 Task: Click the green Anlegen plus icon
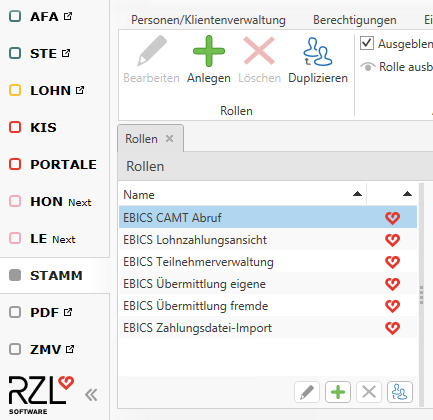point(209,51)
